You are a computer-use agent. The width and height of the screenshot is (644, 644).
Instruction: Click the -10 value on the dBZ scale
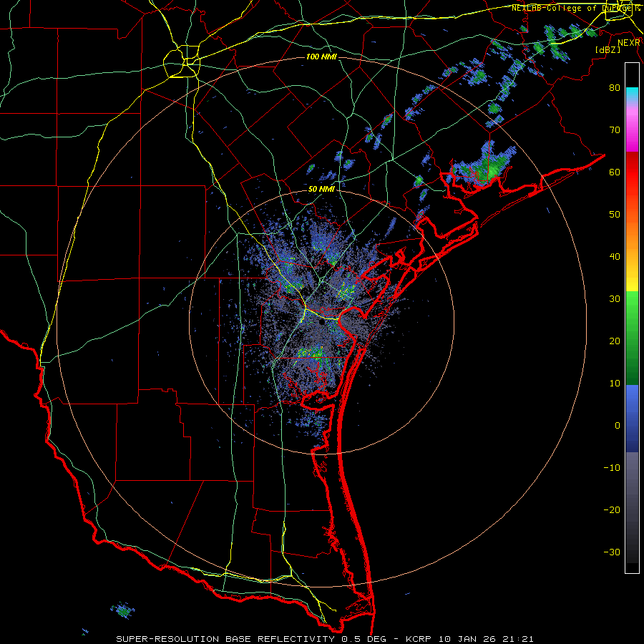[612, 468]
